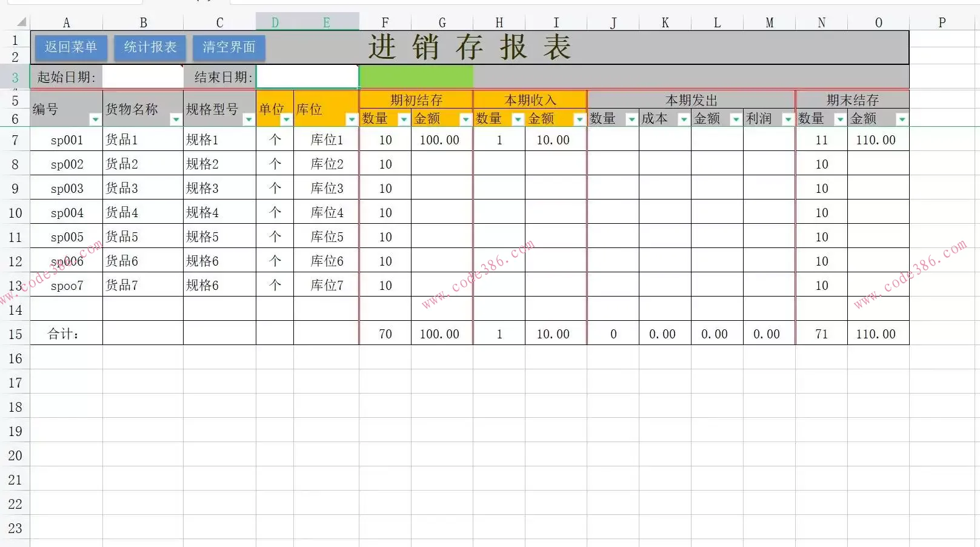The width and height of the screenshot is (980, 547).
Task: Open 本期收入 数量 filter dropdown
Action: 518,119
